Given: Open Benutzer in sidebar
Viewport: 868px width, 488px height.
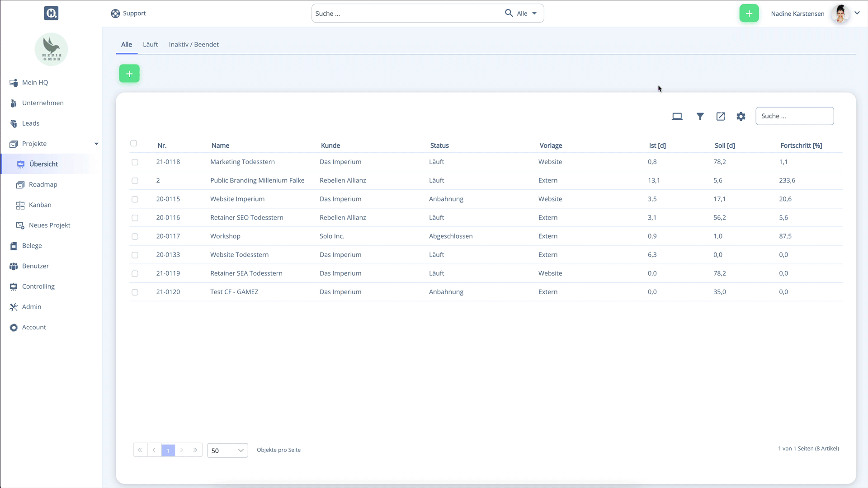Looking at the screenshot, I should point(36,266).
